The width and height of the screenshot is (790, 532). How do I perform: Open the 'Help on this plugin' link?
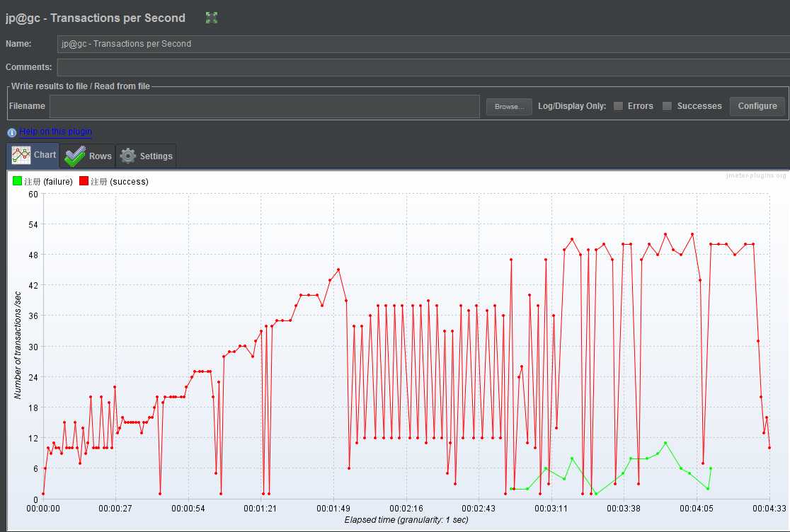click(x=55, y=132)
